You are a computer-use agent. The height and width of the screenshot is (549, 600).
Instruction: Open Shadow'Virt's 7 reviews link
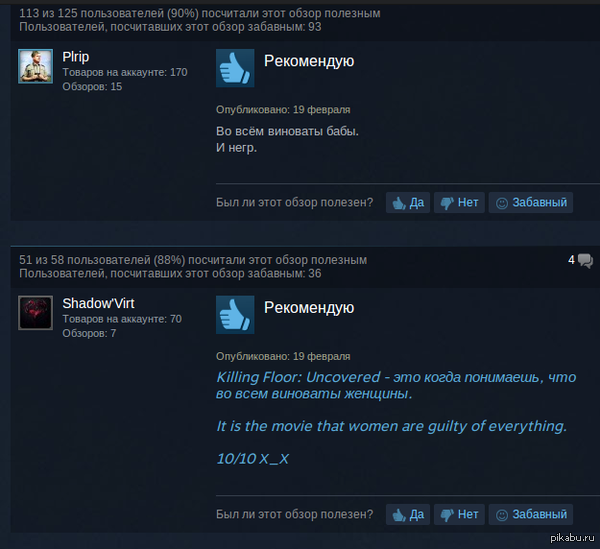click(89, 334)
